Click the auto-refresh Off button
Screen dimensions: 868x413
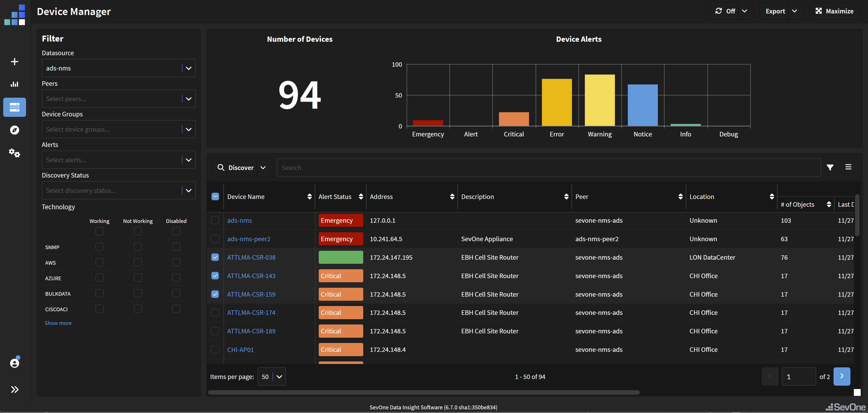[x=725, y=11]
